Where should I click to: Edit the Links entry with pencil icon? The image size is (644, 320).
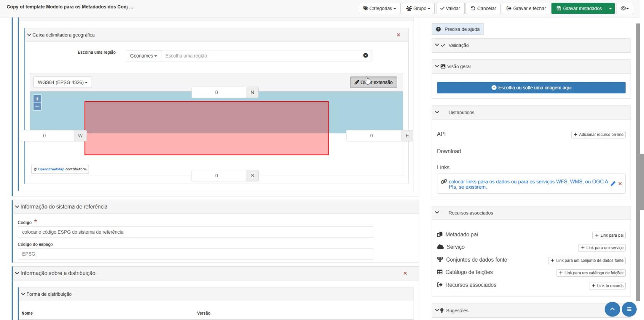coord(613,184)
